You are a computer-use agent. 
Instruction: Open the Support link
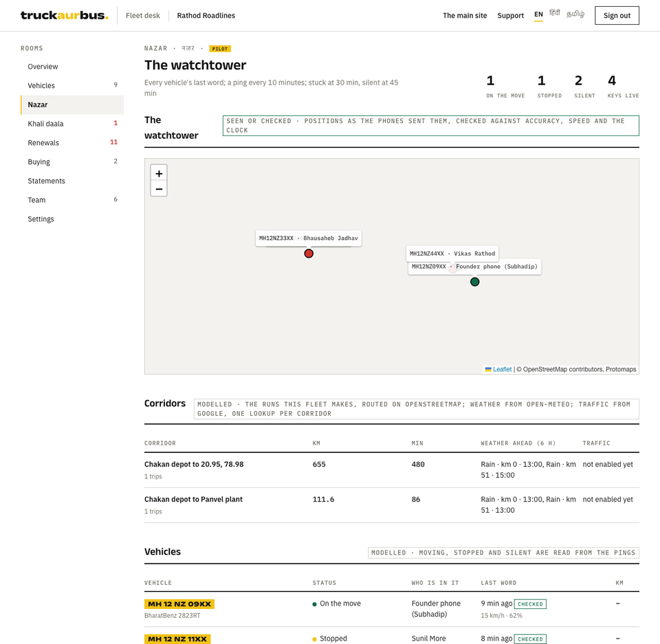(511, 16)
